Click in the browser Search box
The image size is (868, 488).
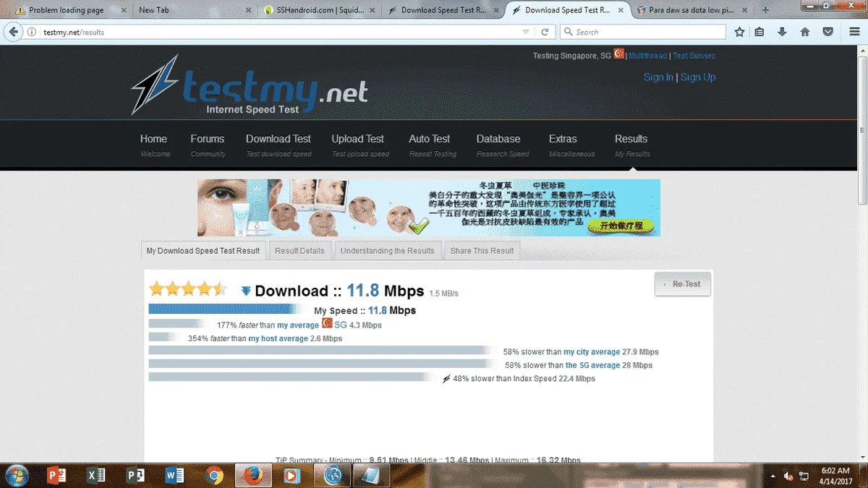[642, 32]
